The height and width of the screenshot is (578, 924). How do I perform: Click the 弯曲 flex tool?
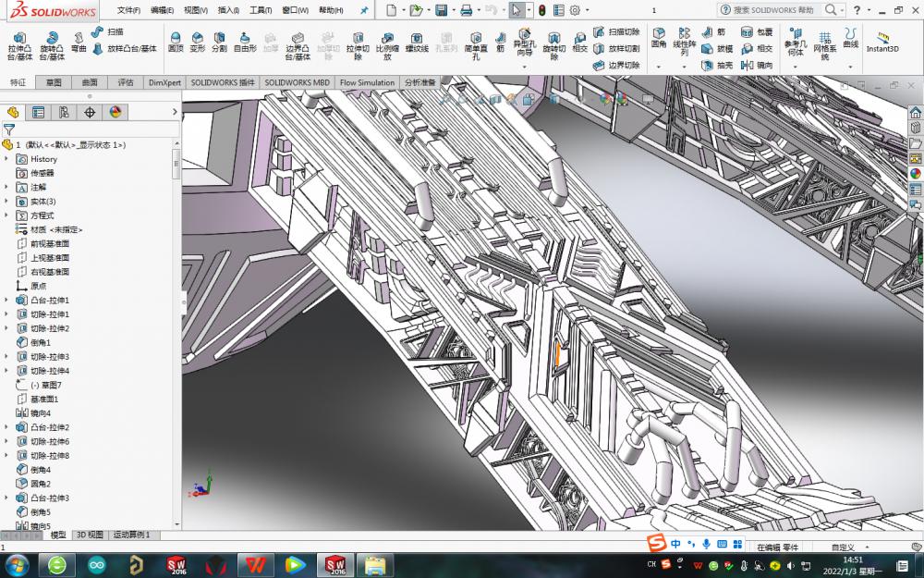79,43
